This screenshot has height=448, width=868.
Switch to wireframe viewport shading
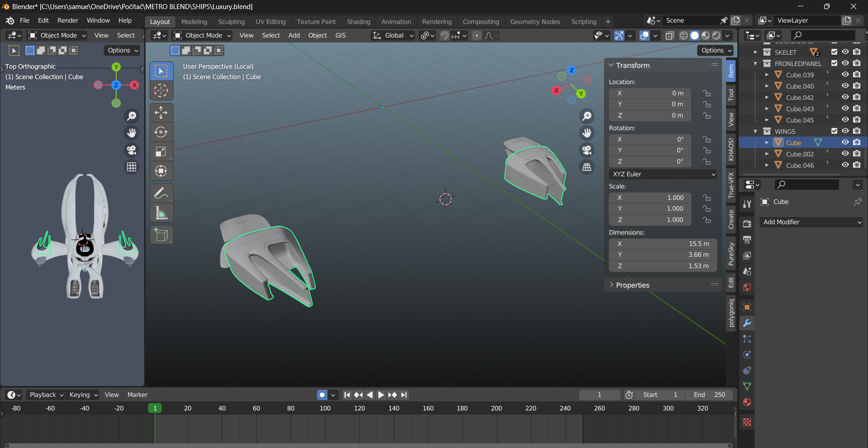coord(684,35)
